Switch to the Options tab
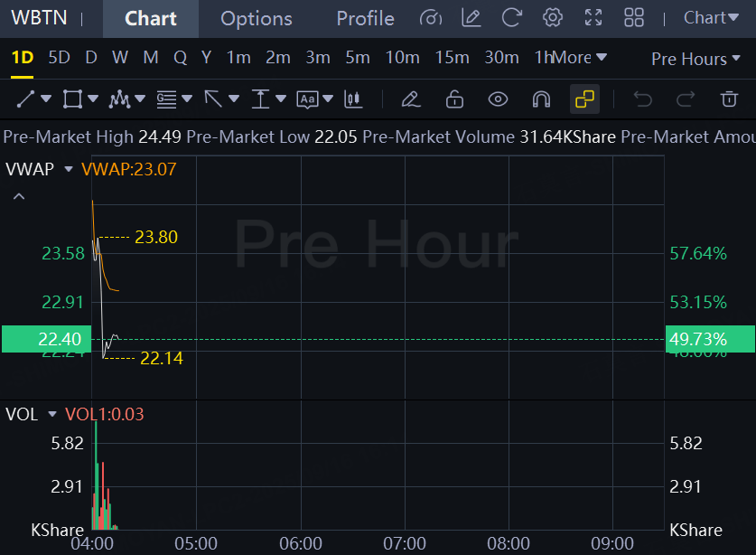 click(x=257, y=18)
